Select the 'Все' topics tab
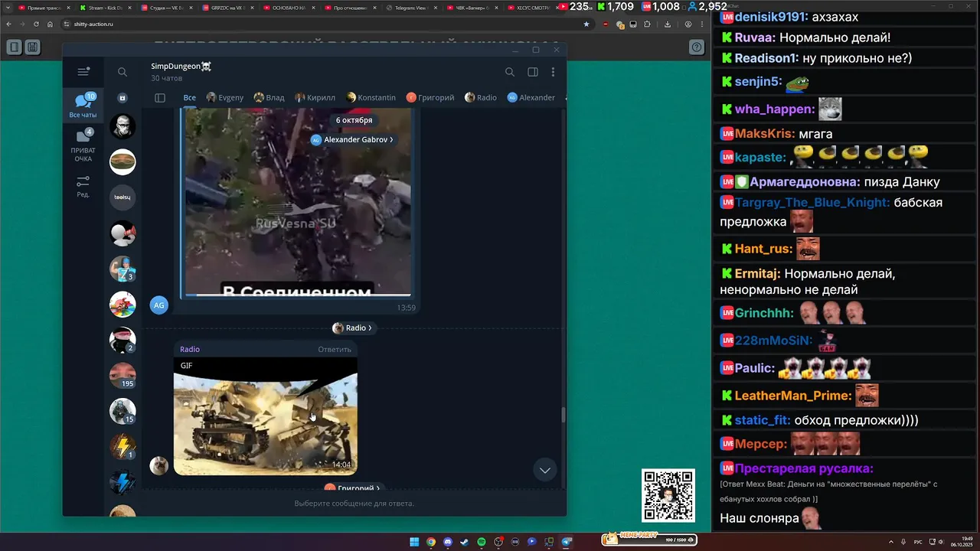The width and height of the screenshot is (980, 551). 189,98
